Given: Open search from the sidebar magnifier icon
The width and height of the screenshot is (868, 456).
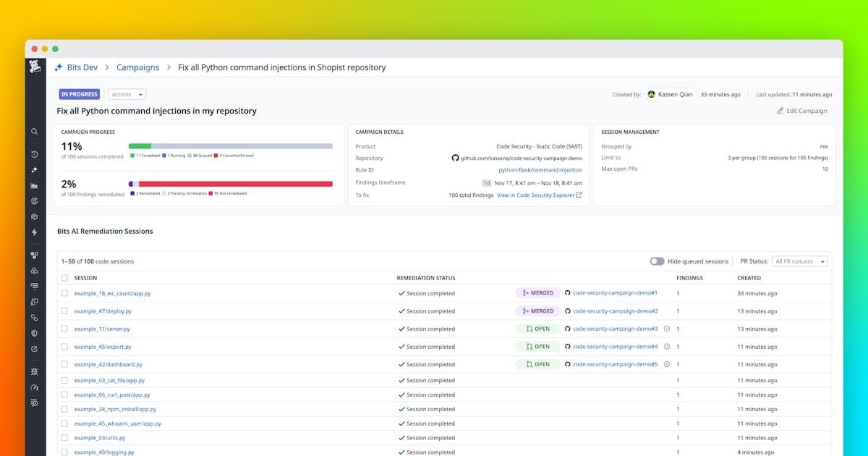Looking at the screenshot, I should (34, 132).
